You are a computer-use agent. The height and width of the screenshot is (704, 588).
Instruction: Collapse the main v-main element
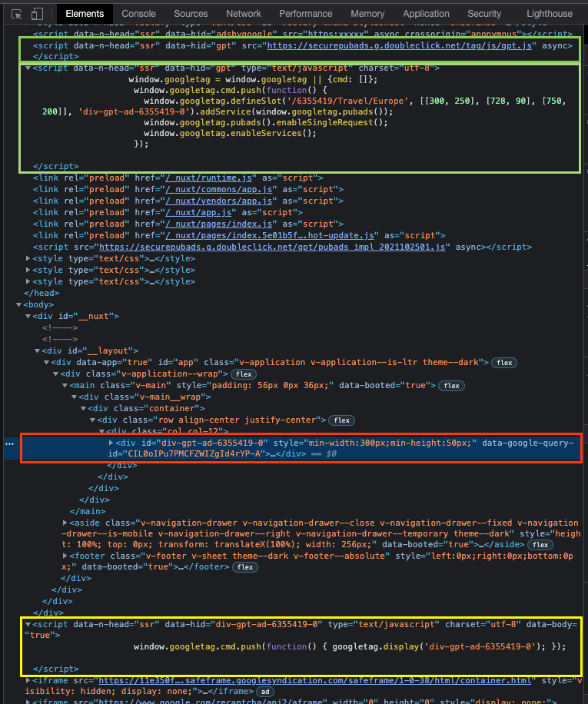click(65, 386)
